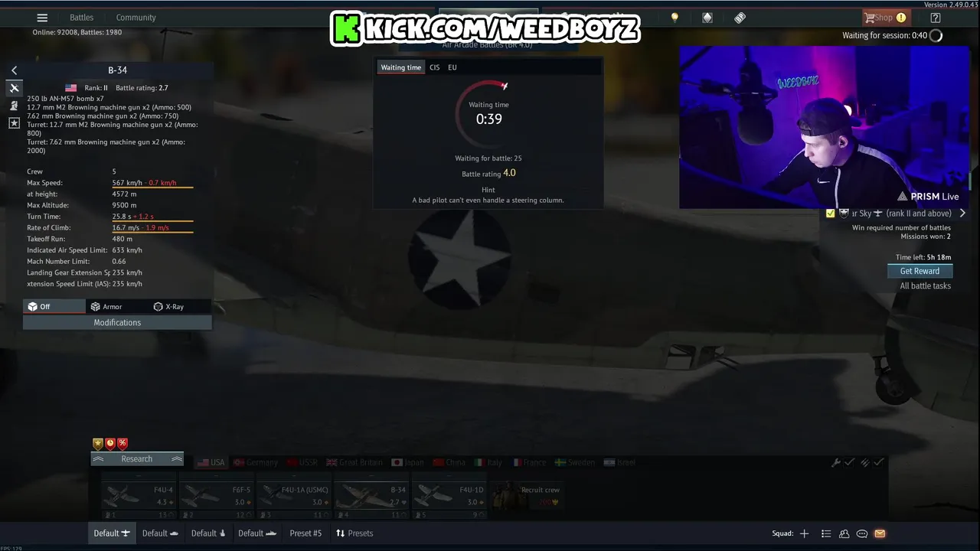The height and width of the screenshot is (551, 980).
Task: Open the Modifications button
Action: pos(117,322)
